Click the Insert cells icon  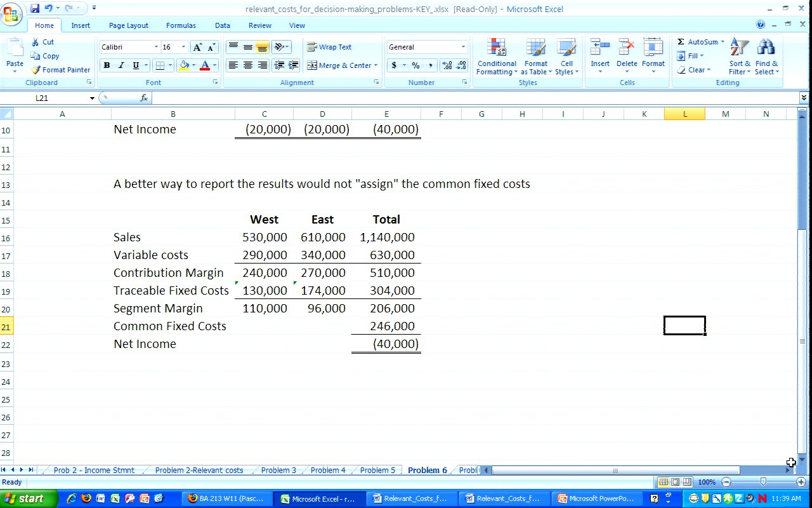[599, 48]
